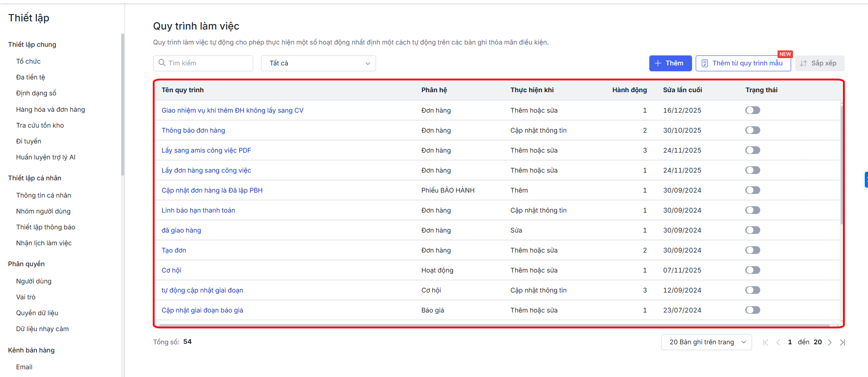This screenshot has height=377, width=868.
Task: Click Thêm từ quy trình mẫu button
Action: [x=743, y=63]
